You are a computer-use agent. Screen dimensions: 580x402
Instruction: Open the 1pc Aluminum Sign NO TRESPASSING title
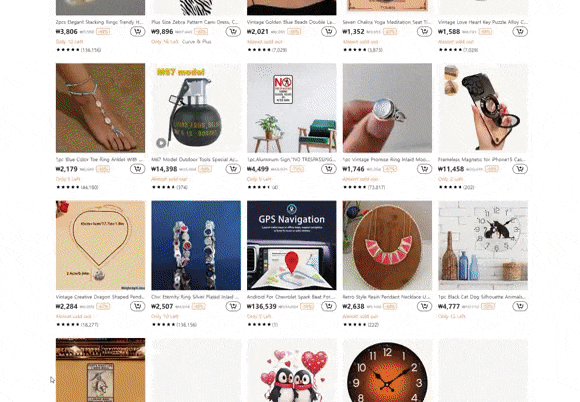(x=291, y=159)
